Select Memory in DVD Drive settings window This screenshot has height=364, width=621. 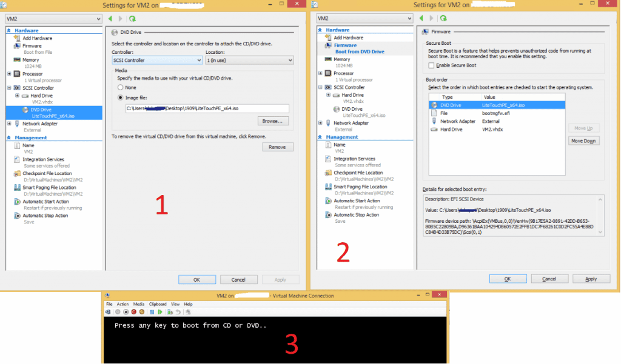pyautogui.click(x=30, y=60)
